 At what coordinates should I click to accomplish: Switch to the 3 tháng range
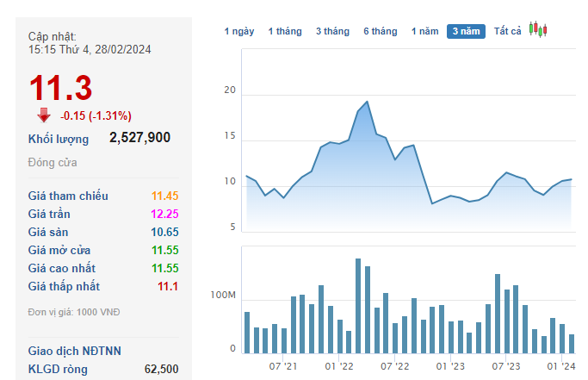[x=332, y=32]
